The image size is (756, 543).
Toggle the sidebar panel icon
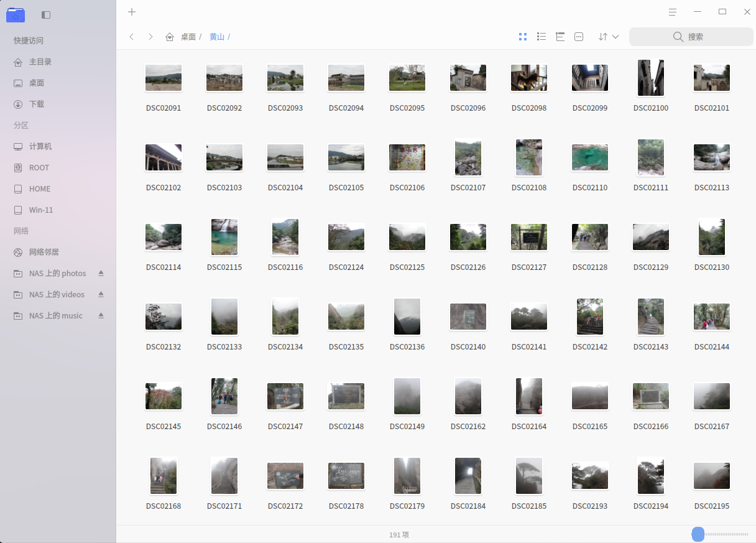tap(46, 14)
